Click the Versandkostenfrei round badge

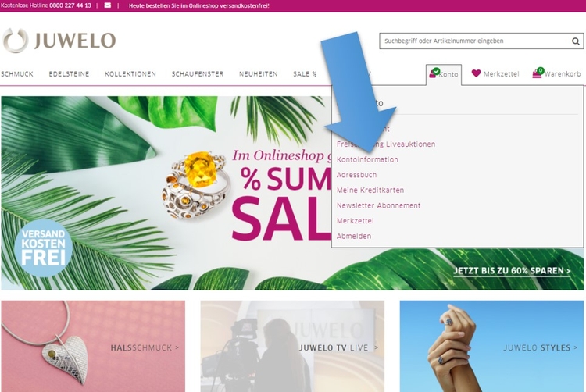[x=43, y=248]
